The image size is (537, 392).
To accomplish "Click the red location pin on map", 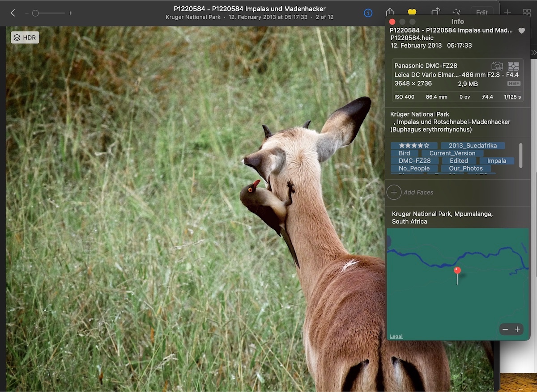I will (x=457, y=270).
